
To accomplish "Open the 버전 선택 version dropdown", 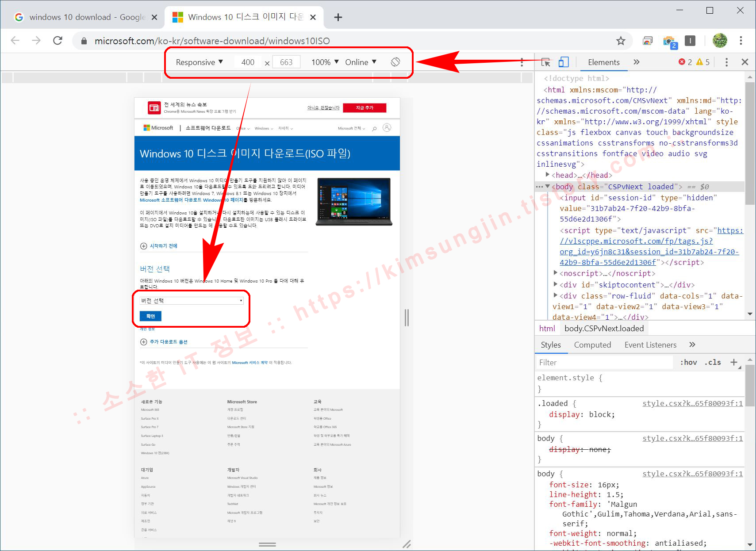I will pyautogui.click(x=192, y=301).
